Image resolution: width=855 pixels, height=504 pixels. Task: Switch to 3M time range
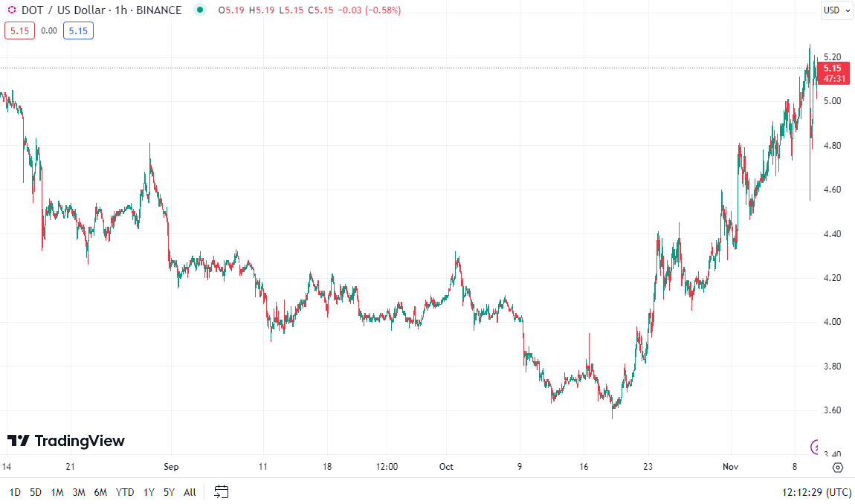tap(79, 492)
